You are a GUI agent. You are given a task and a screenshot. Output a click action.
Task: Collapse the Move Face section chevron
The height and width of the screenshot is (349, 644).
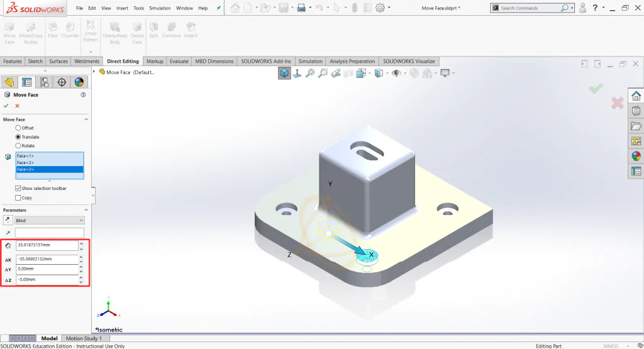86,119
